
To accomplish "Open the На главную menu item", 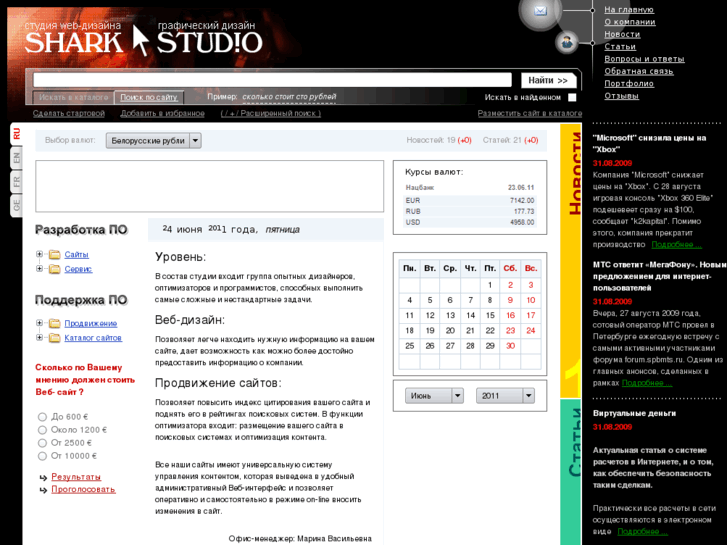I will 629,10.
